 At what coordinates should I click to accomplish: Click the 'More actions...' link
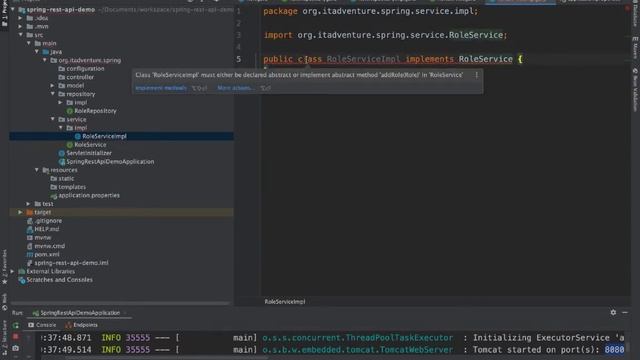pyautogui.click(x=236, y=88)
